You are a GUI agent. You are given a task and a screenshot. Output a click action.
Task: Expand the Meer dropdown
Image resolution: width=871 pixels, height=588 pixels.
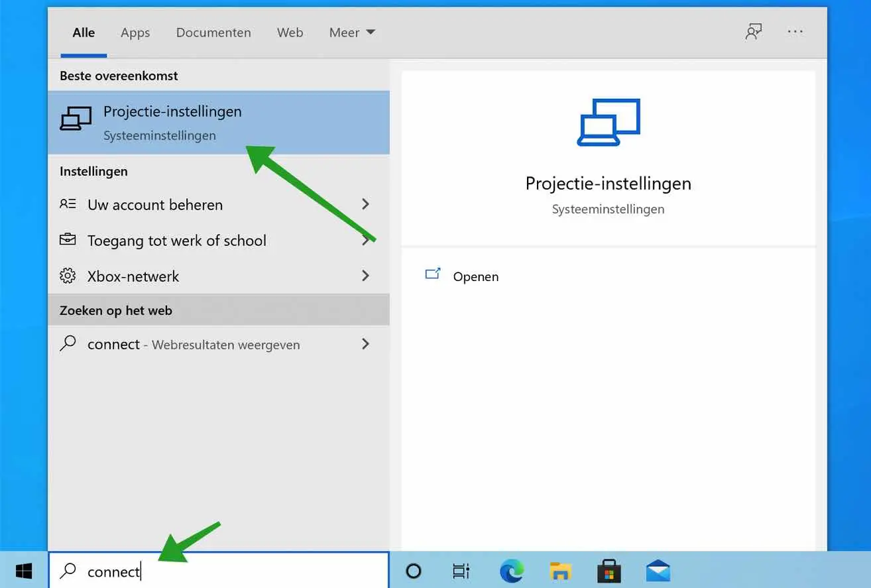pyautogui.click(x=352, y=32)
